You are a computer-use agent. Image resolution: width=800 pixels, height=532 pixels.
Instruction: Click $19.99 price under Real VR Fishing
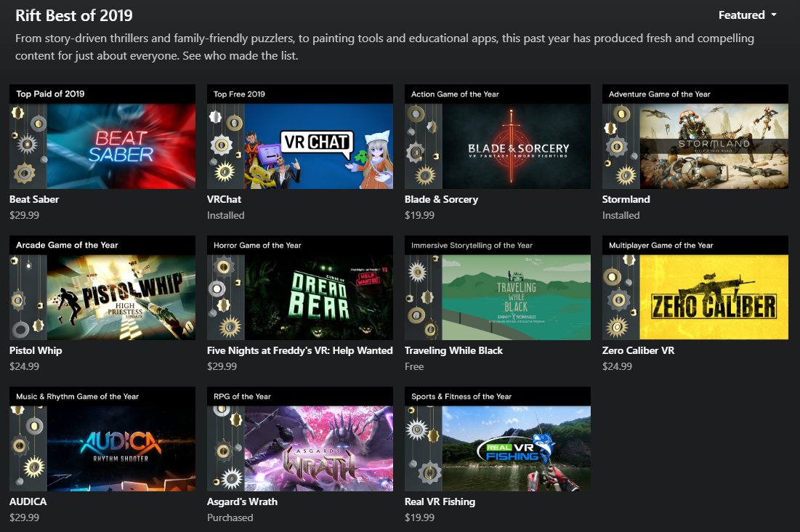point(419,517)
